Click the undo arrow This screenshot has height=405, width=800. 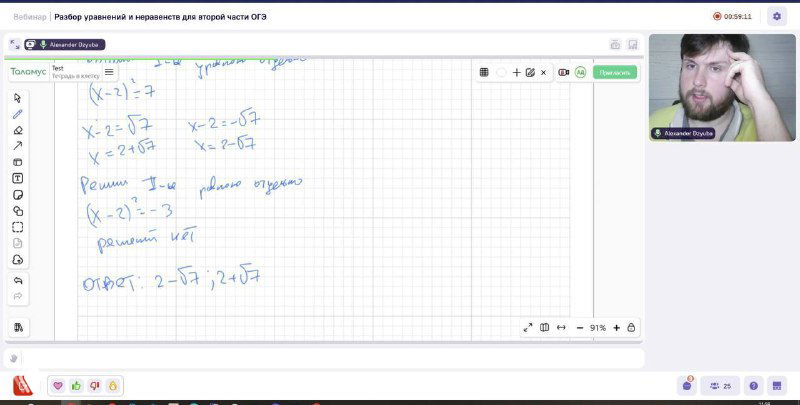pos(18,281)
